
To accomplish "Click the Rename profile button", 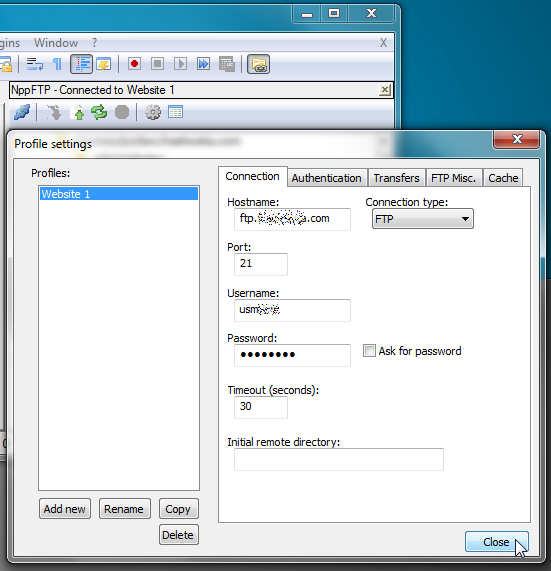I will 124,509.
